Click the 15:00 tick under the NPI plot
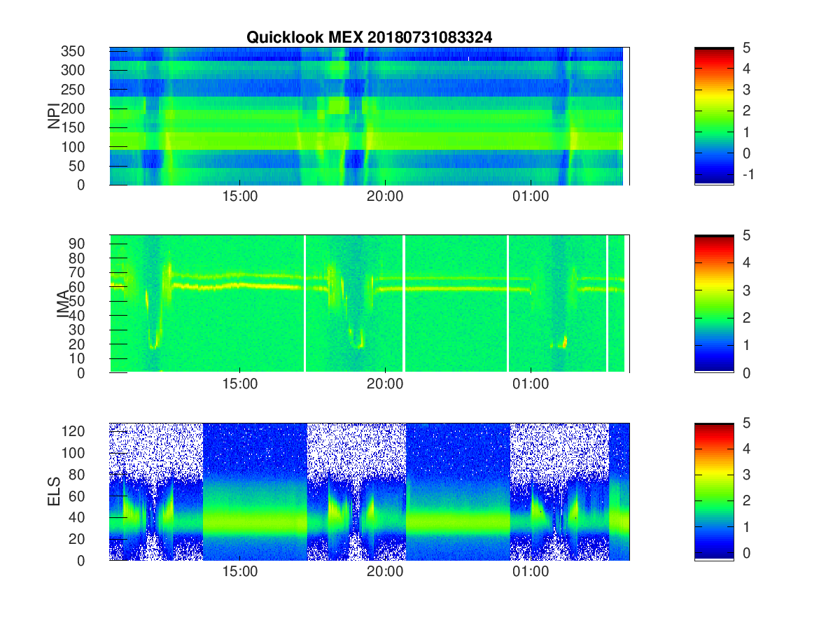This screenshot has width=840, height=630. click(240, 196)
